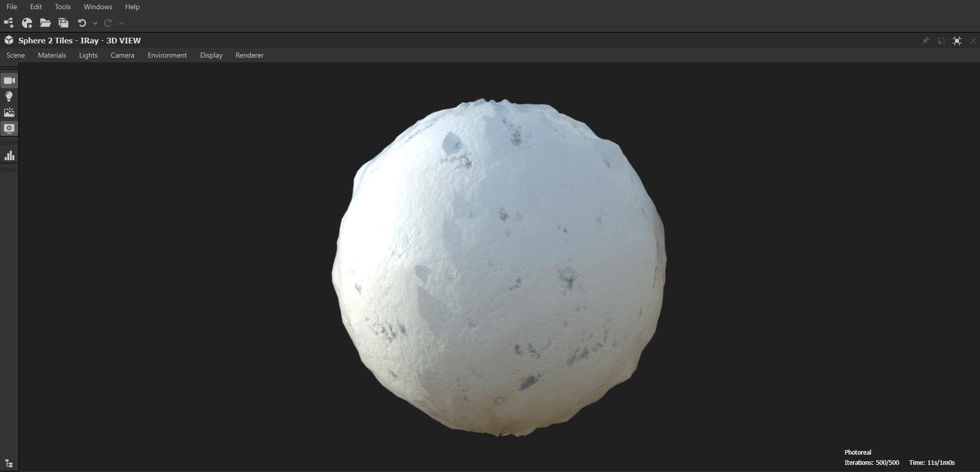Open the Camera menu in 3D view
Image resolution: width=980 pixels, height=472 pixels.
click(x=123, y=55)
